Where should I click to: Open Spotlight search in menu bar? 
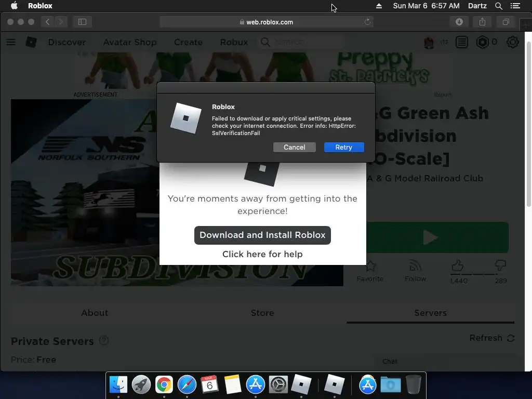click(498, 6)
